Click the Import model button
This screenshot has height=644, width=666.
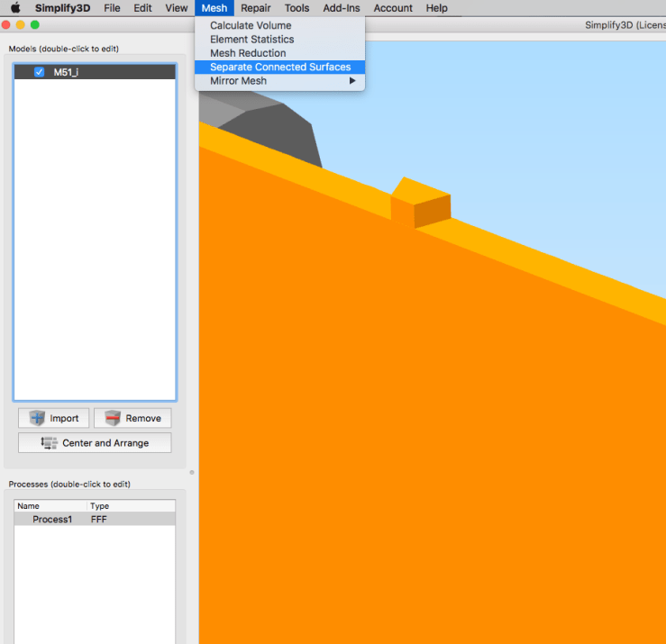(x=53, y=418)
